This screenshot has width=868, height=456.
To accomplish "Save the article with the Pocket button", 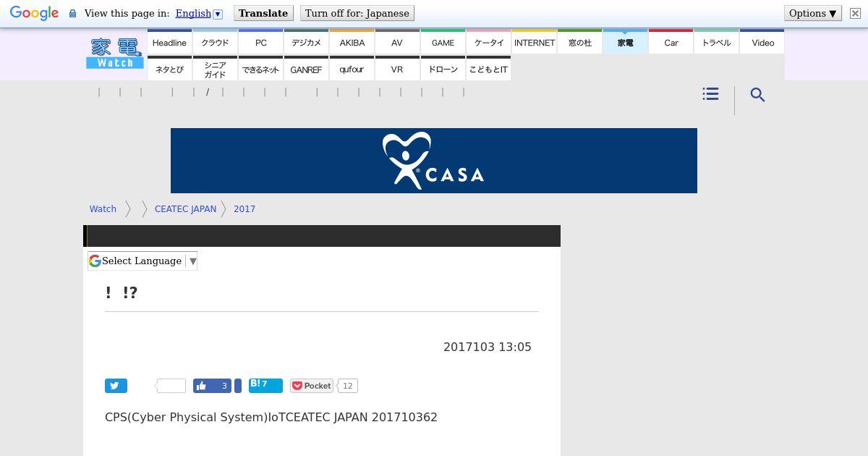I will click(x=312, y=386).
